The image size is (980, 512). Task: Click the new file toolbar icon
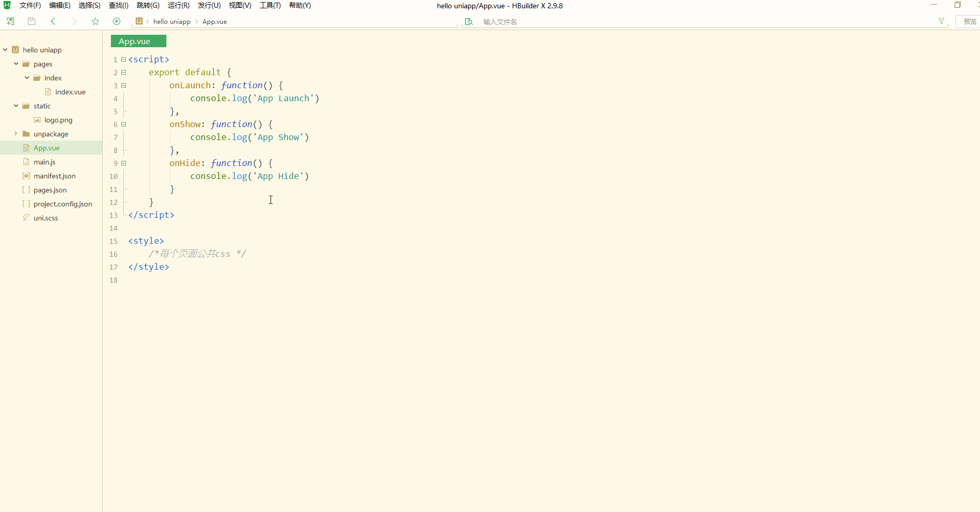[x=10, y=21]
